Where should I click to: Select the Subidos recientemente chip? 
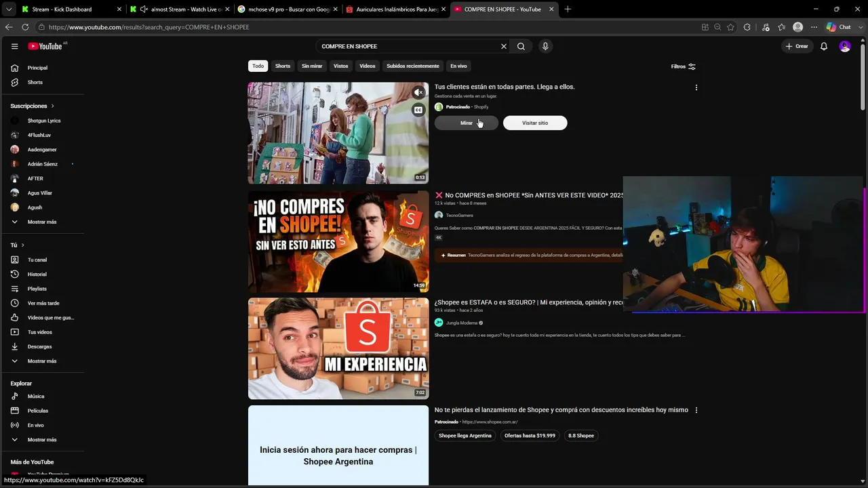(x=413, y=66)
